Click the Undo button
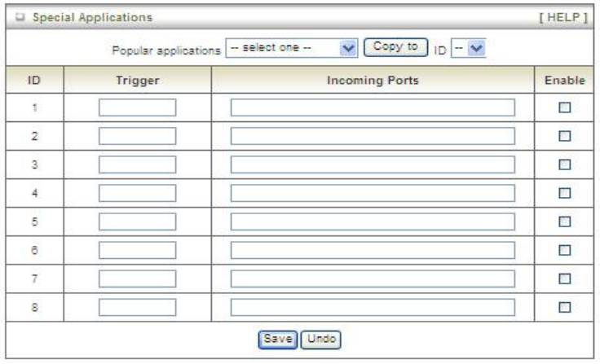600x364 pixels. coord(321,338)
